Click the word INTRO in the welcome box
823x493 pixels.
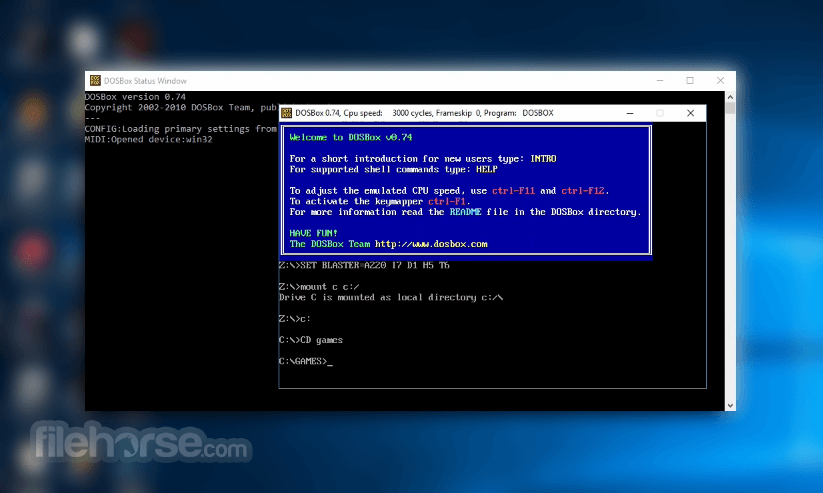tap(543, 159)
